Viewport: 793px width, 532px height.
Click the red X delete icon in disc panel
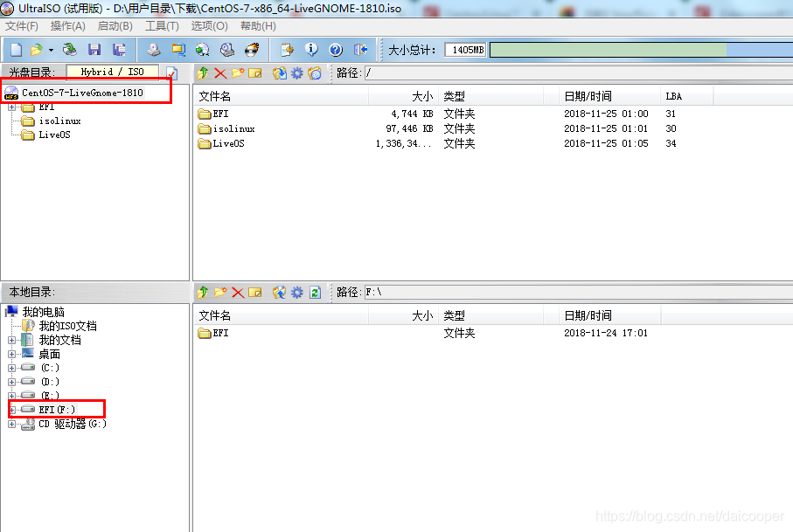220,73
